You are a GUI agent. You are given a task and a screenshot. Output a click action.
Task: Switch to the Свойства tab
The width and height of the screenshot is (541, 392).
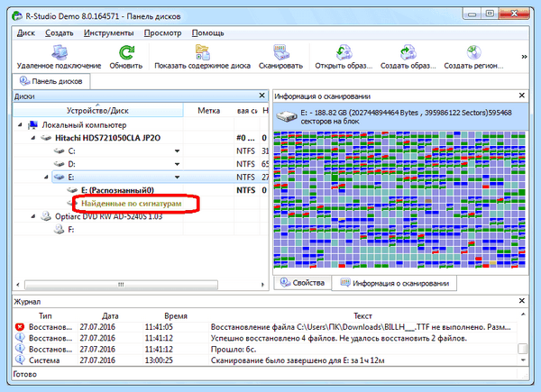pos(302,283)
